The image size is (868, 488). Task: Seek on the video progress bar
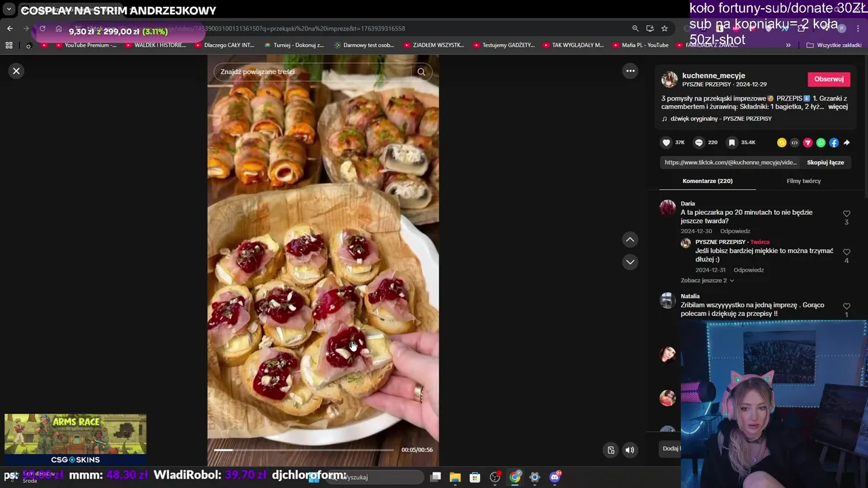pyautogui.click(x=304, y=450)
